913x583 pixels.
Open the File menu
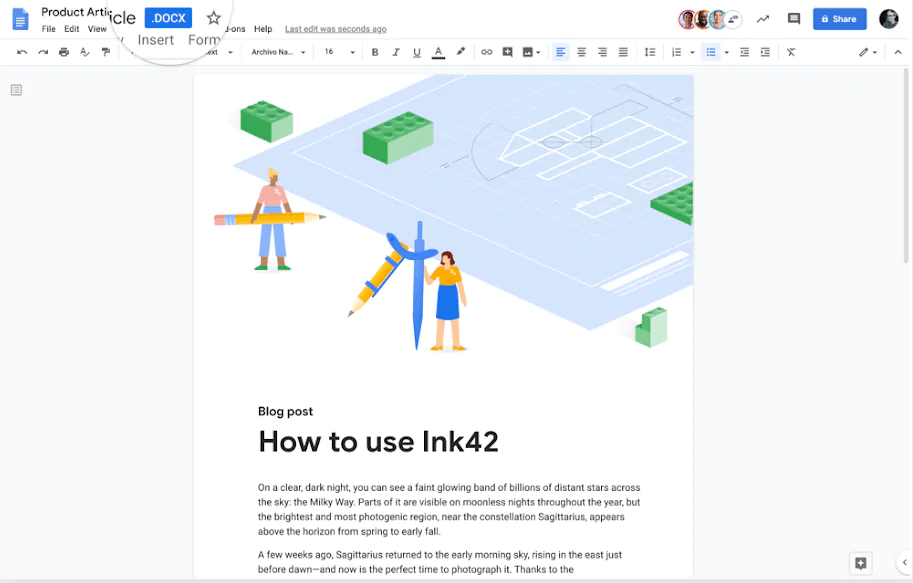[49, 29]
